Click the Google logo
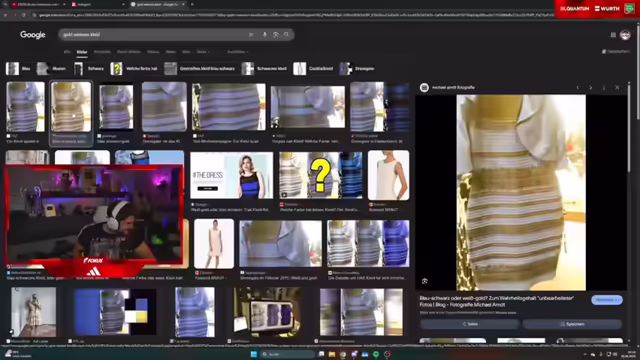This screenshot has width=640, height=360. [33, 35]
